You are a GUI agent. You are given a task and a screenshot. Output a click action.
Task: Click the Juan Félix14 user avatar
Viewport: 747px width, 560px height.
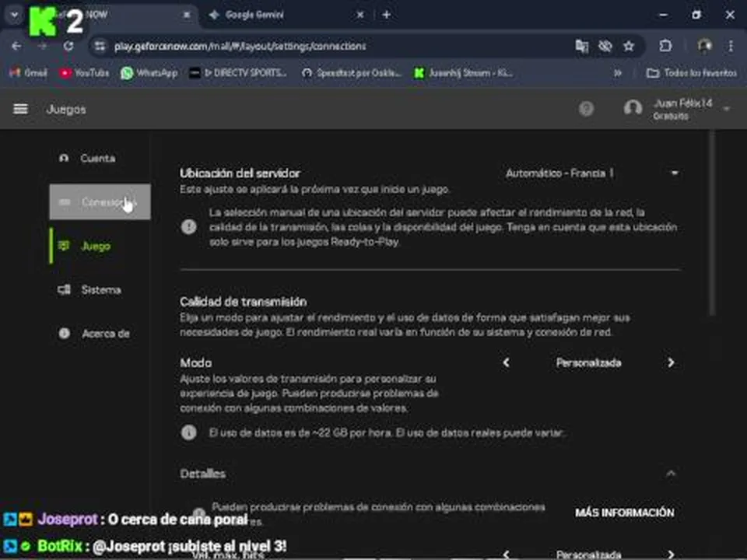[633, 108]
